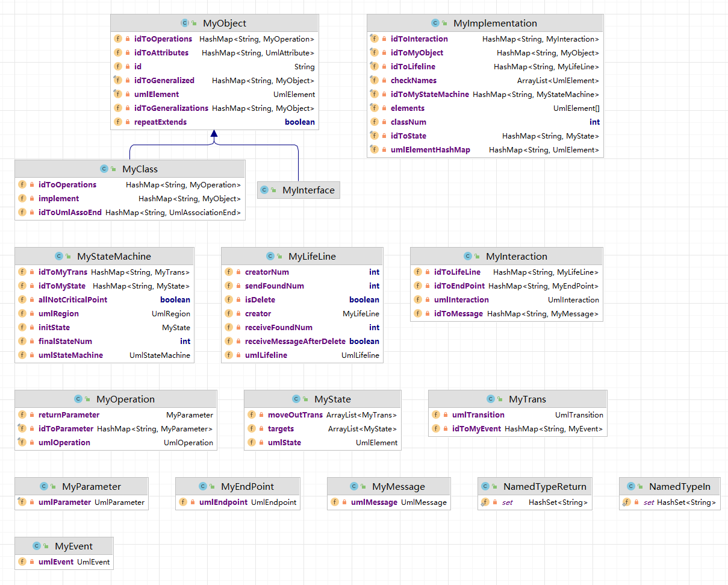Select the finalStateNum field in MyStateMachine
Screen dimensions: 728x585
pyautogui.click(x=104, y=342)
